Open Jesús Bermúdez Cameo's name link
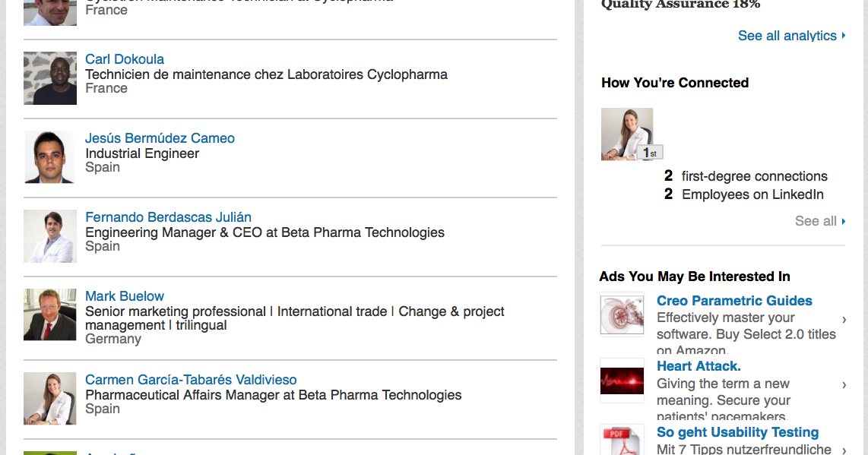The height and width of the screenshot is (455, 868). [x=160, y=138]
